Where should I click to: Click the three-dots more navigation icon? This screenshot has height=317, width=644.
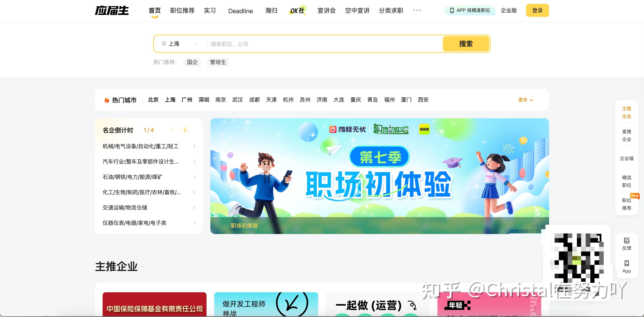pos(417,10)
